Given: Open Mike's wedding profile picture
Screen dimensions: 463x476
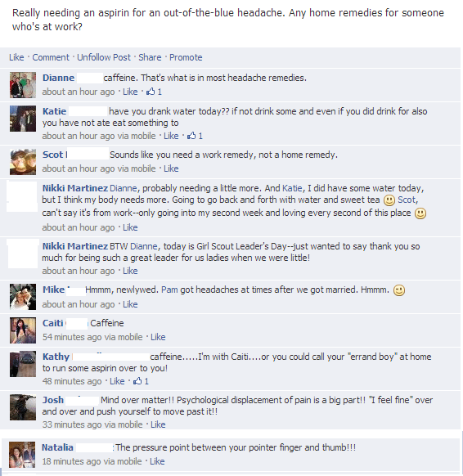Looking at the screenshot, I should [x=23, y=297].
